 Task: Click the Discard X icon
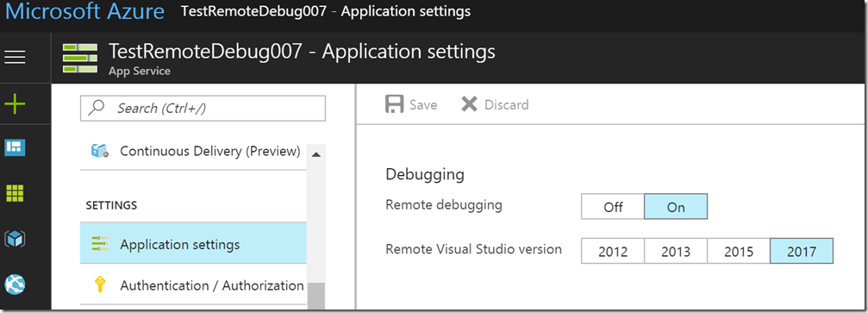470,104
